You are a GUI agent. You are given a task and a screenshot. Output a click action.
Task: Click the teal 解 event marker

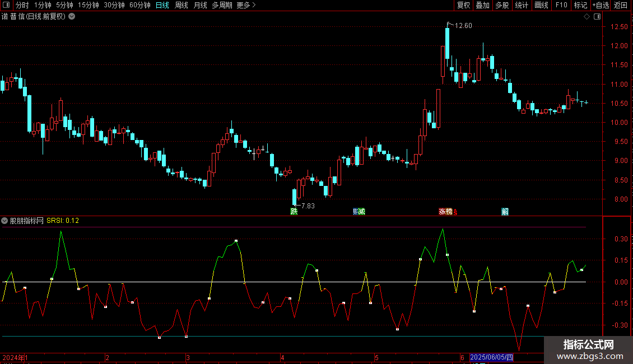(x=505, y=212)
